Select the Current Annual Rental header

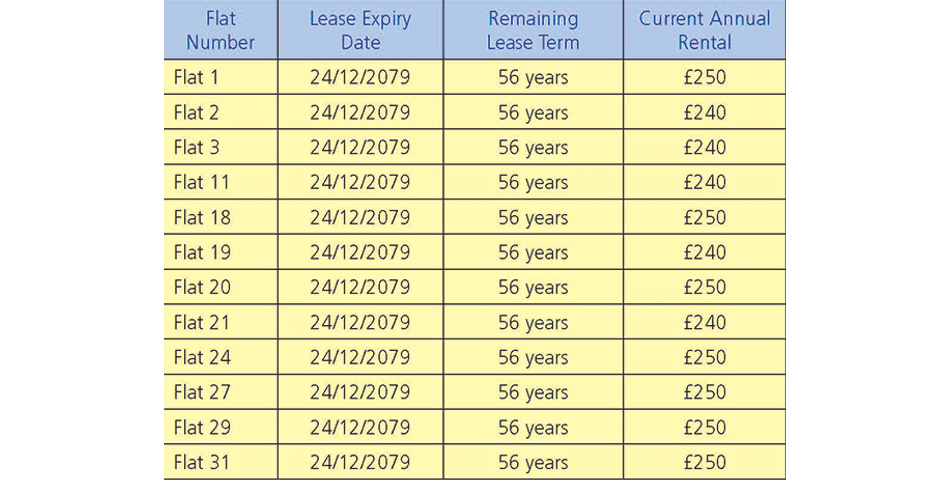coord(705,30)
